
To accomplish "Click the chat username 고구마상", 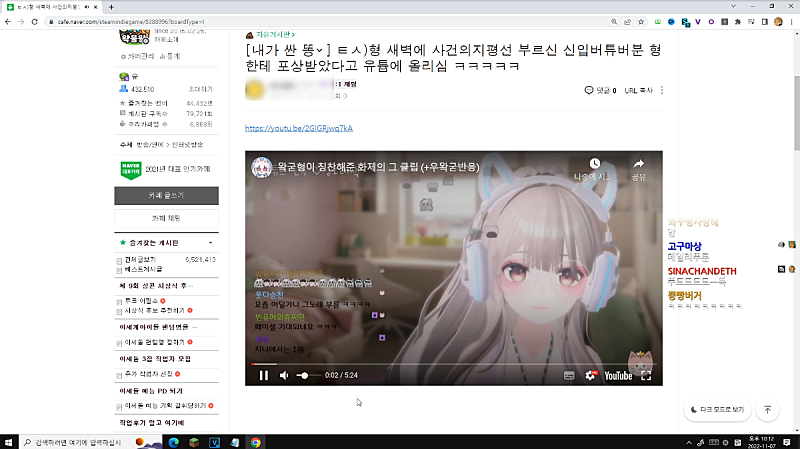I will point(684,246).
